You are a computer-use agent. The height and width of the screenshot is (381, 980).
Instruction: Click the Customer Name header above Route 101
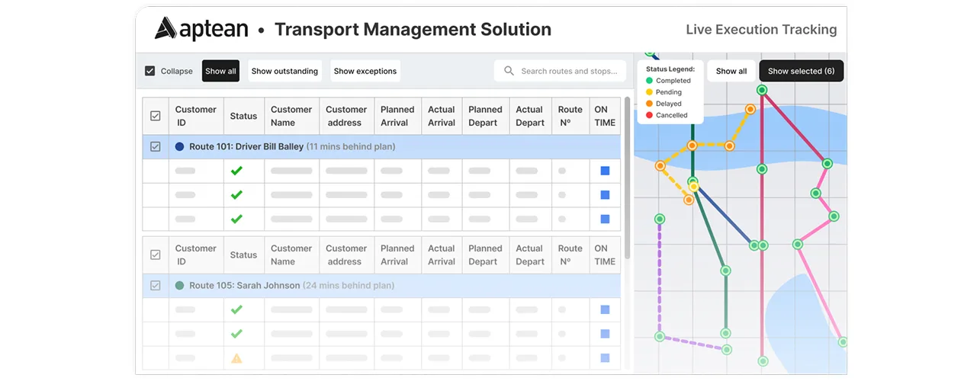pyautogui.click(x=291, y=116)
